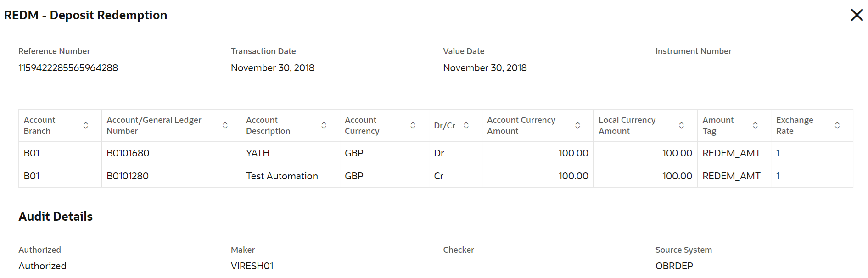Screen dimensions: 868x278
Task: Click the reference number value
Action: tap(68, 68)
